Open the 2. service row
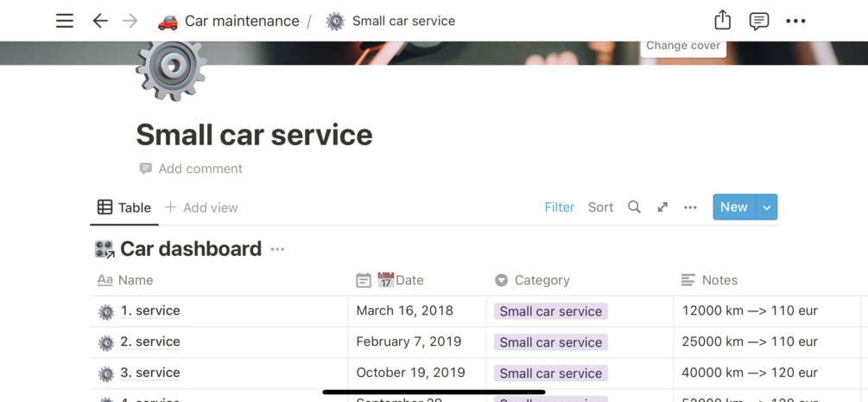This screenshot has width=868, height=402. pyautogui.click(x=150, y=341)
